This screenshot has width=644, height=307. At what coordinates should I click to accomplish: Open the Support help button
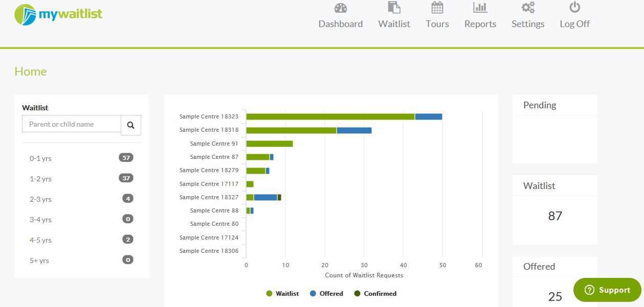607,290
